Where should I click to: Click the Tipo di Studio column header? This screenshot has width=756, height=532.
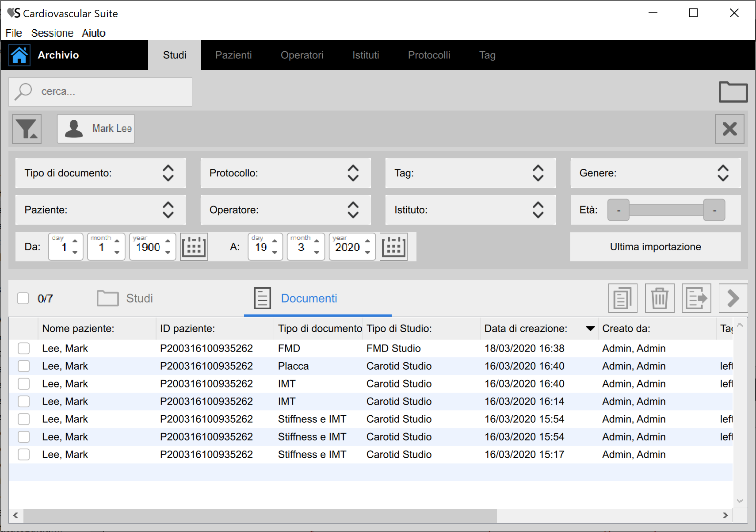pyautogui.click(x=421, y=329)
